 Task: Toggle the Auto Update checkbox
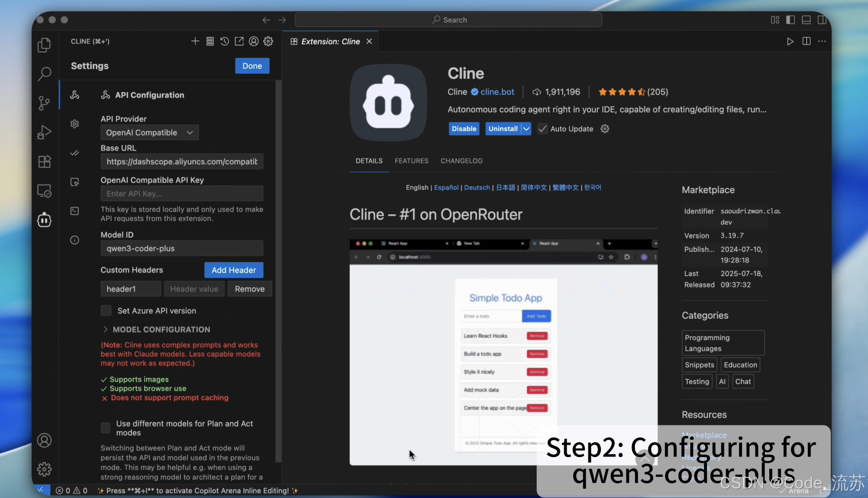[543, 129]
